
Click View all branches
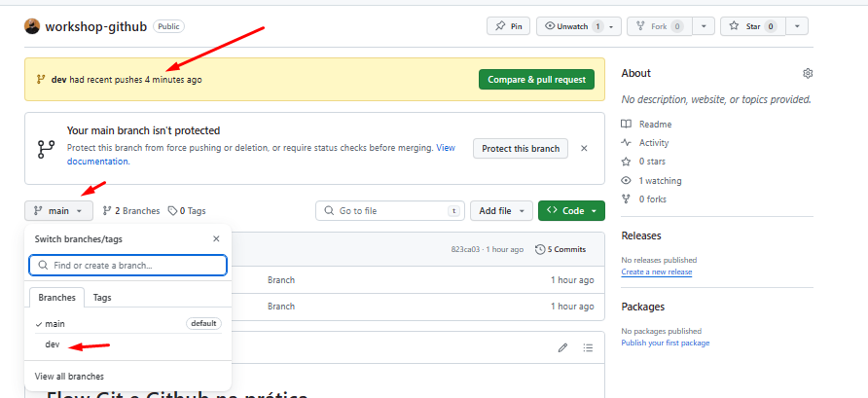(x=69, y=377)
